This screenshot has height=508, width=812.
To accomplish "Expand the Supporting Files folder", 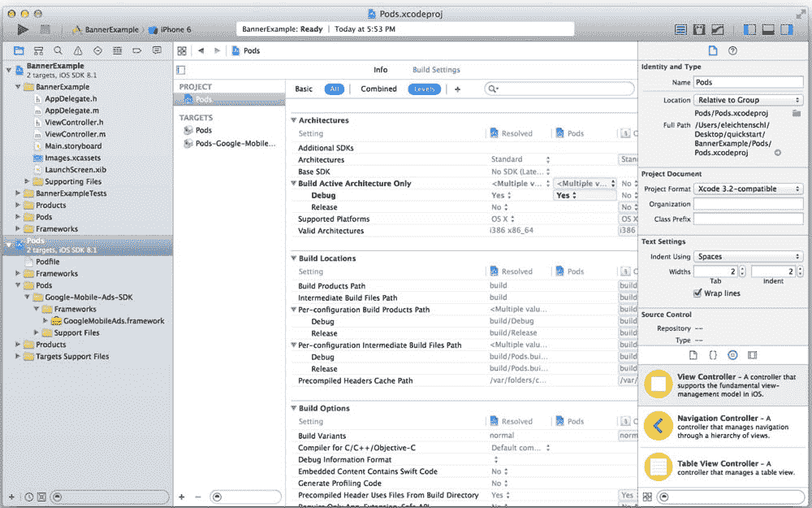I will coord(27,182).
